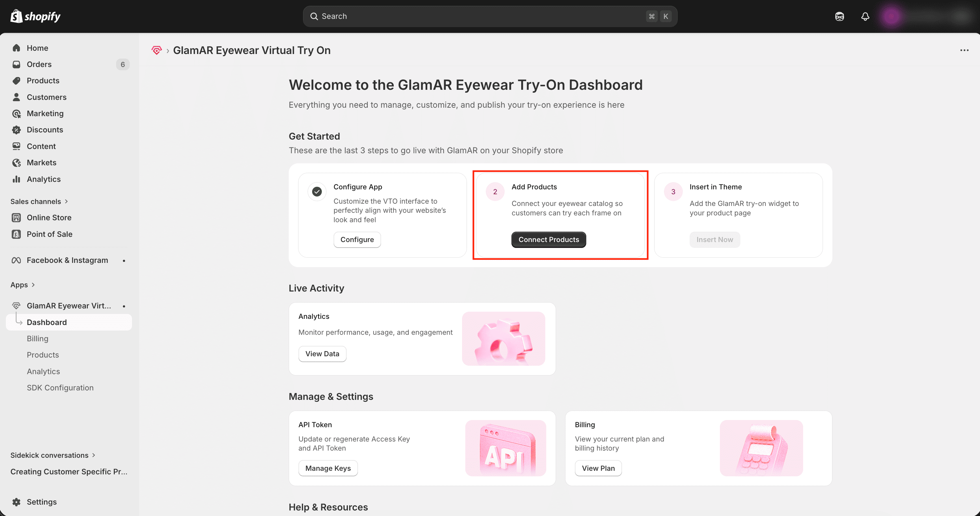Click the Connect Products button
The height and width of the screenshot is (516, 980).
tap(548, 239)
